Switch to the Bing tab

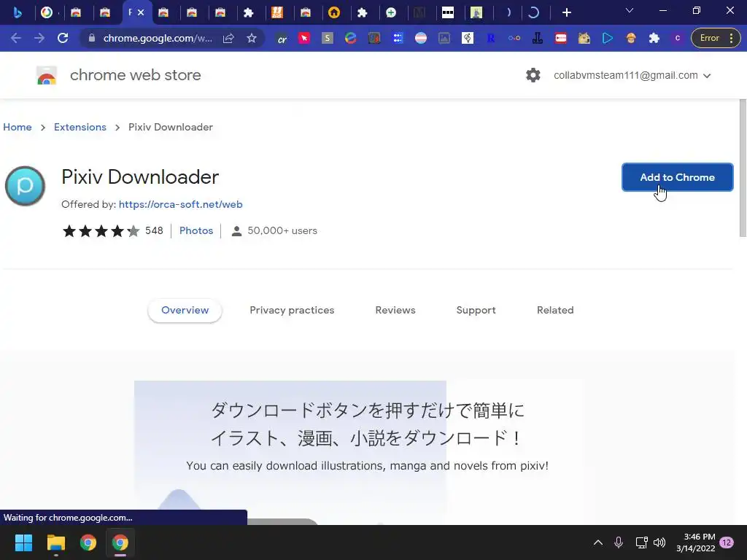(x=18, y=12)
